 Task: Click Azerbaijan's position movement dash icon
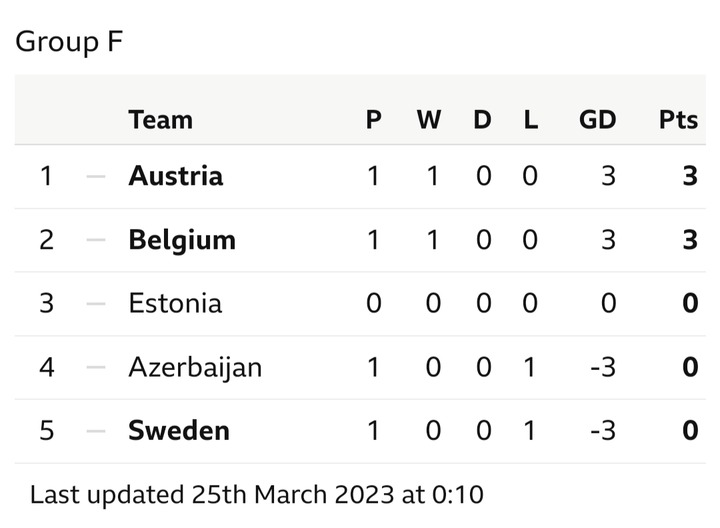click(96, 367)
